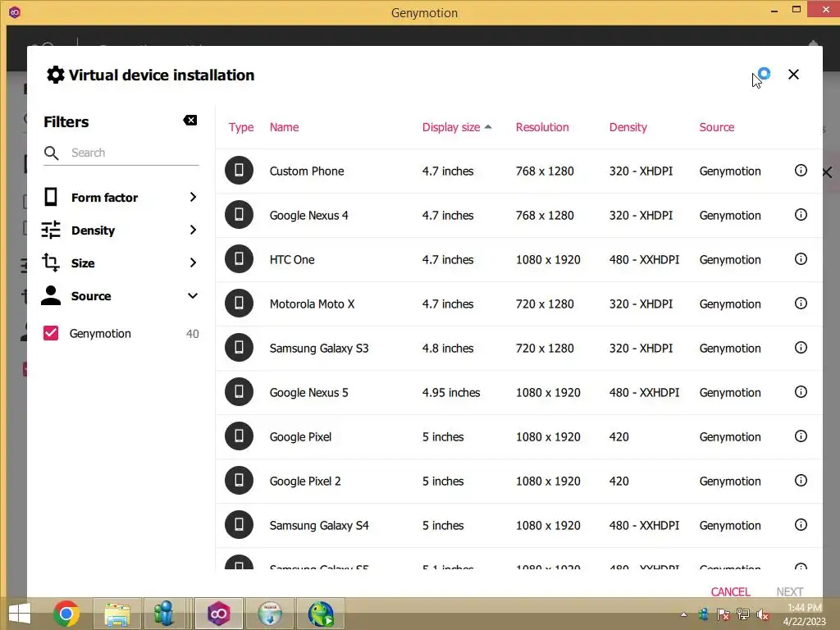Click the settings gear in dialog title
The image size is (840, 630).
click(56, 75)
